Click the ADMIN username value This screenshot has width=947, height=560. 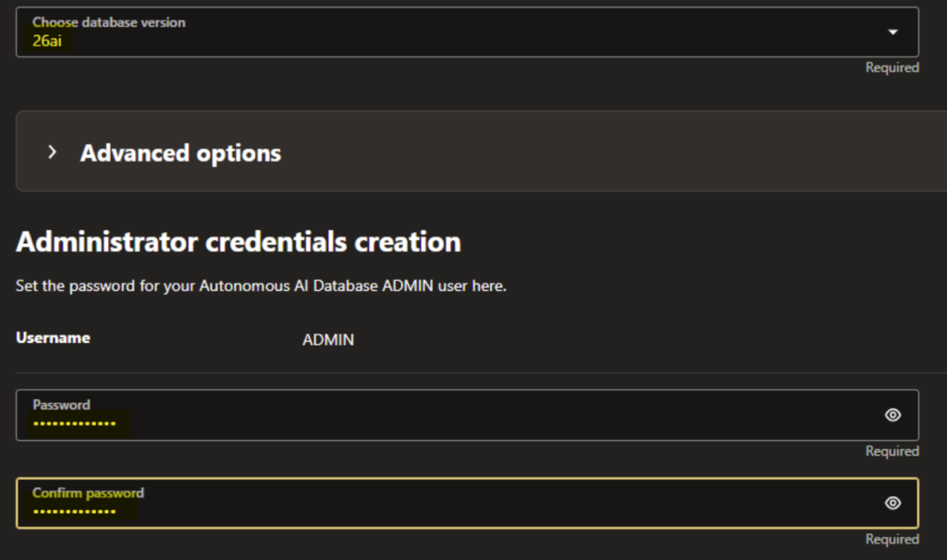pos(328,340)
